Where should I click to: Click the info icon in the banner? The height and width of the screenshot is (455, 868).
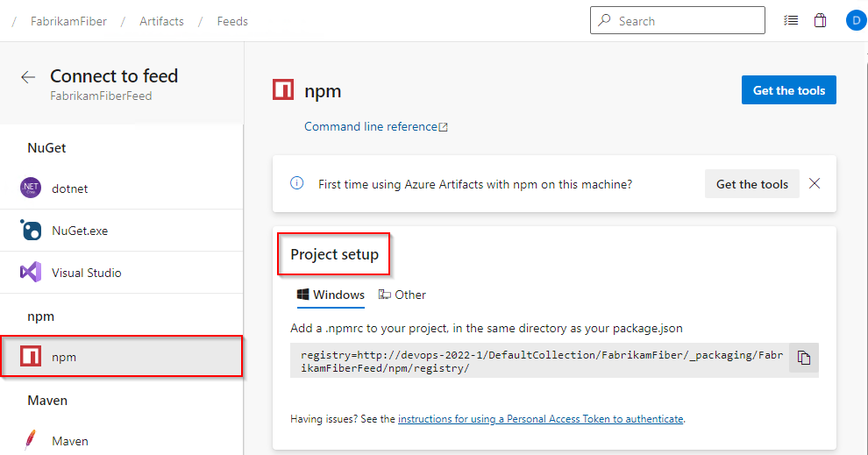[296, 183]
